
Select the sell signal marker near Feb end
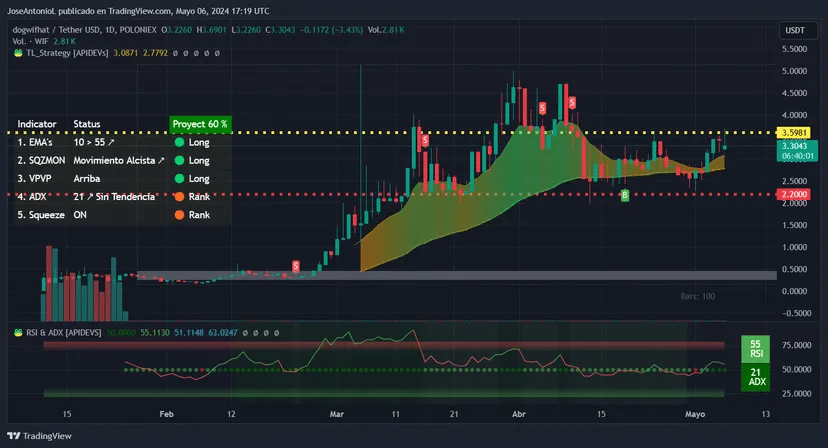click(296, 266)
